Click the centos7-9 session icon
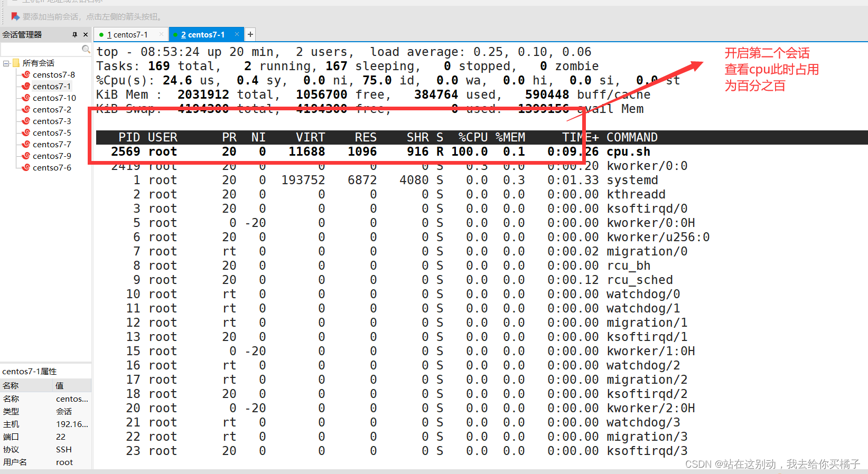 tap(25, 156)
